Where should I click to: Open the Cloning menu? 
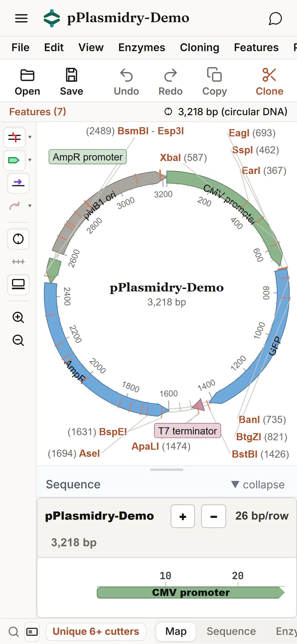tap(200, 48)
